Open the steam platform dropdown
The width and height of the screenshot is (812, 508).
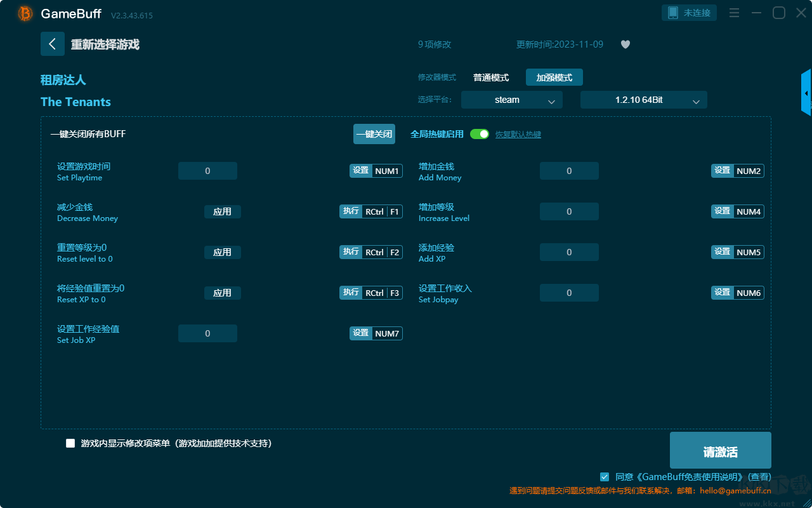[x=512, y=100]
